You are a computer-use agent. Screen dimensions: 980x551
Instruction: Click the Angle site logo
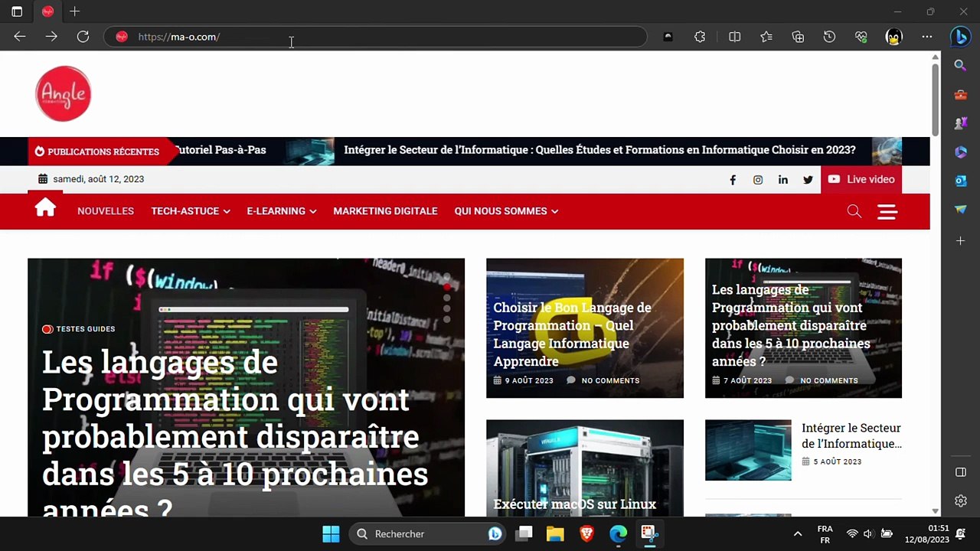click(63, 93)
